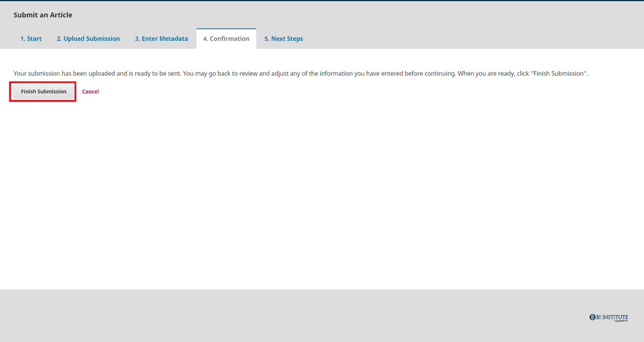
Task: Open the BI INSTITUTE logo text
Action: pyautogui.click(x=612, y=317)
